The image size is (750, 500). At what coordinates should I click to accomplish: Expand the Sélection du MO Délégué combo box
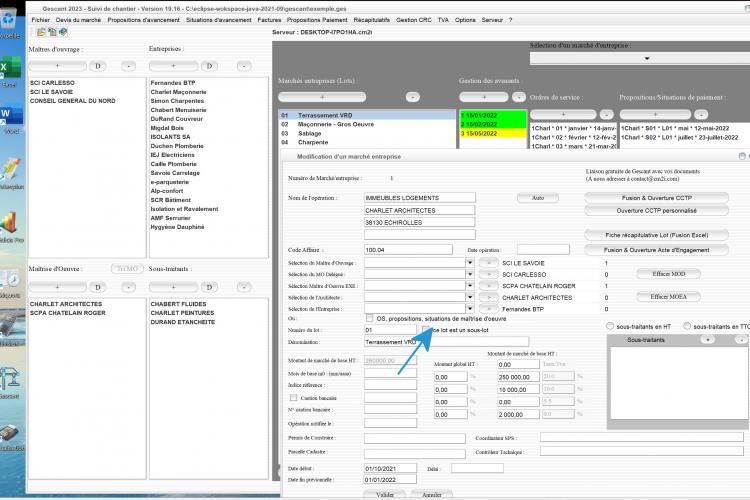(x=470, y=274)
